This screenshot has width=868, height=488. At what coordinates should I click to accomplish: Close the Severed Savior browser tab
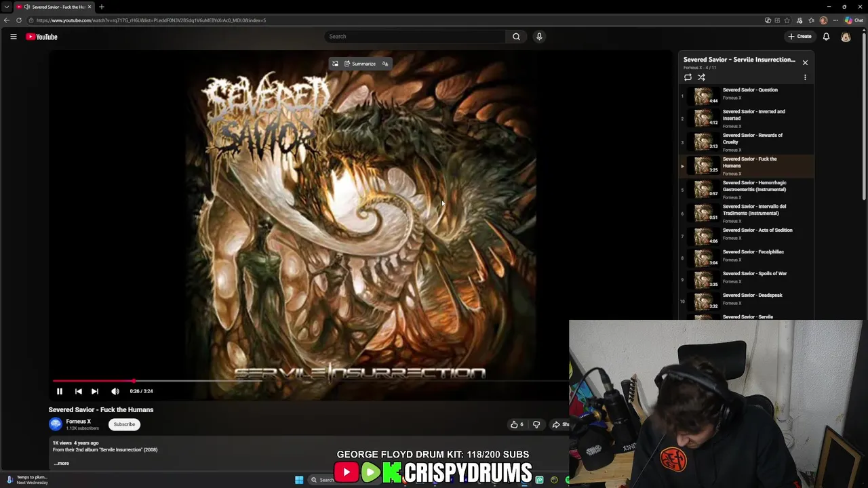pos(90,7)
